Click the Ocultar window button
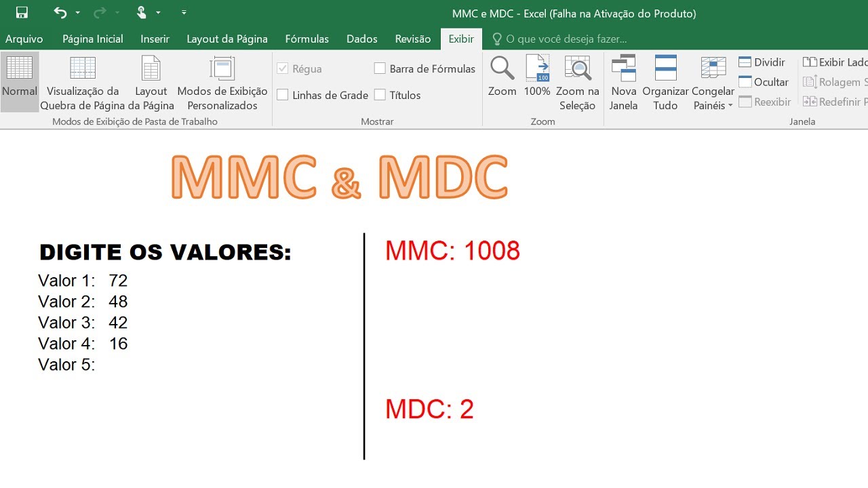868x488 pixels. (x=764, y=82)
